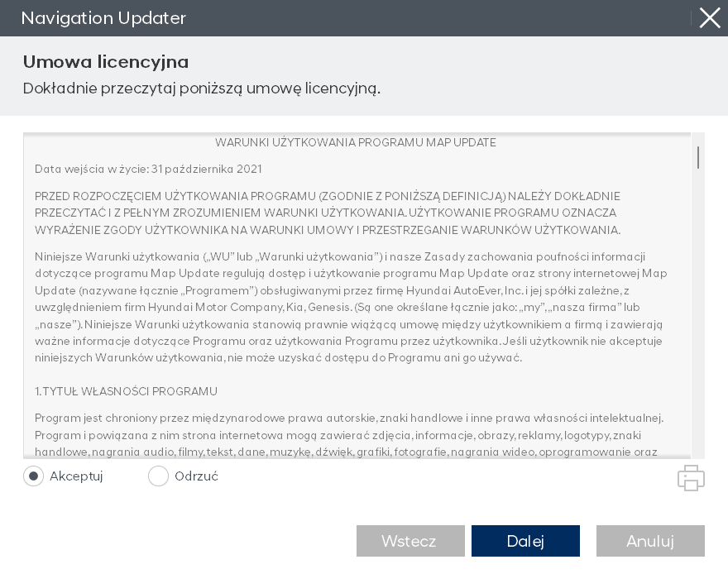Viewport: 728px width, 574px height.
Task: Click the license text scrollbar thumb
Action: (698, 157)
